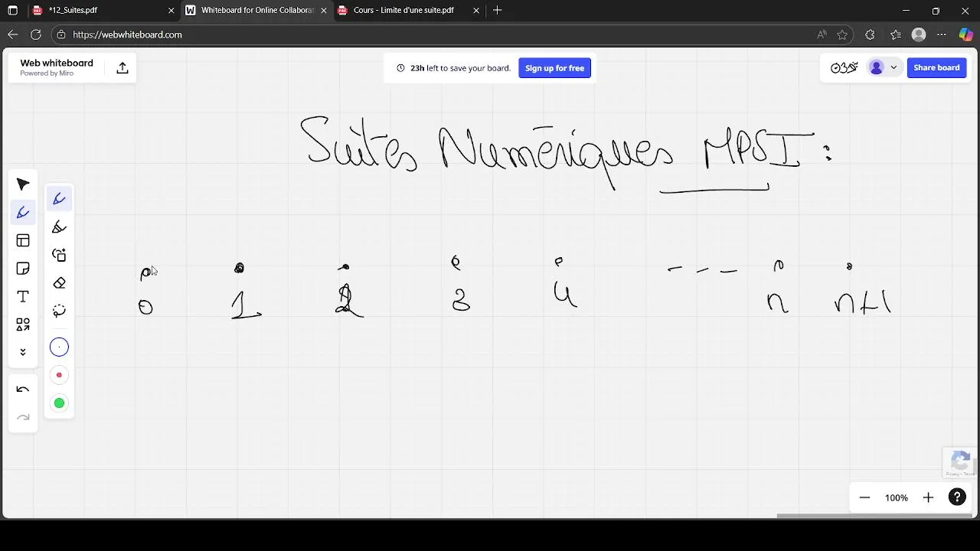Close the 12_Suites.pdf tab
Image resolution: width=980 pixels, height=551 pixels.
coord(171,11)
